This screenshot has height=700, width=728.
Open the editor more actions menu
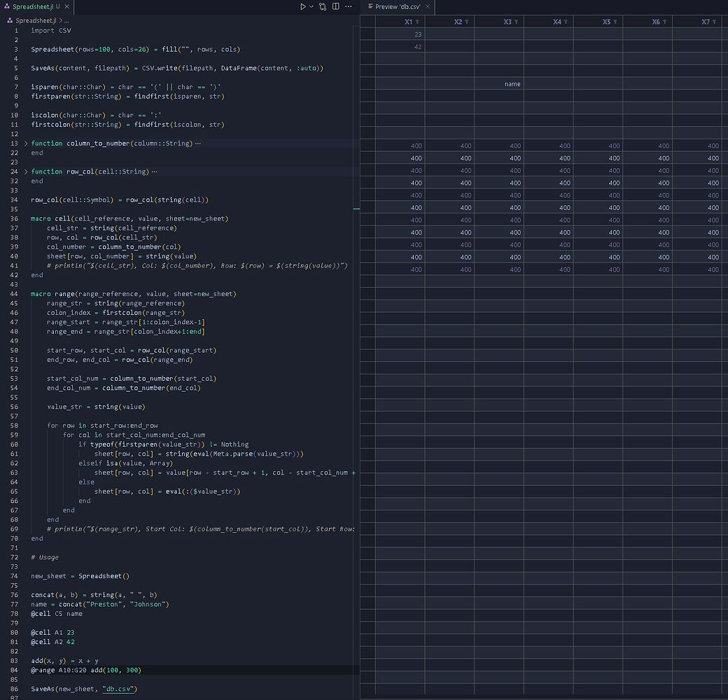(x=349, y=6)
